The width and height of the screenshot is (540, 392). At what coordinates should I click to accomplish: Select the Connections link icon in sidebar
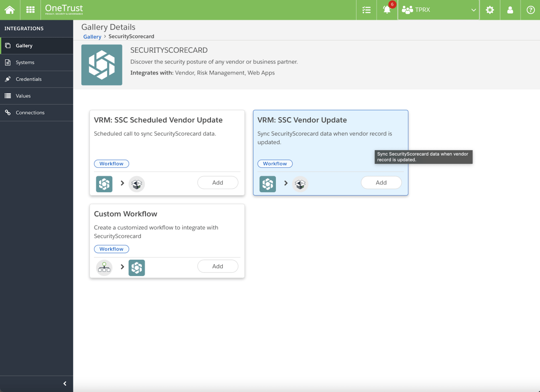click(x=8, y=112)
